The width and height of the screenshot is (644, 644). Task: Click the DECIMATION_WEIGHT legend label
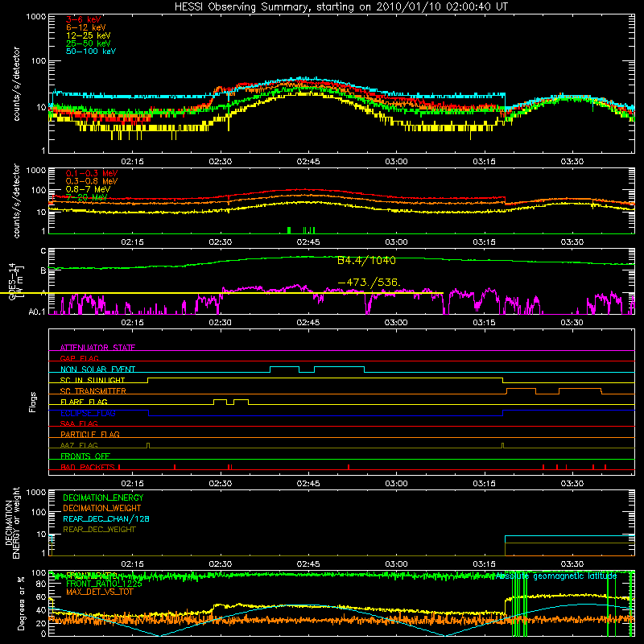tap(102, 508)
